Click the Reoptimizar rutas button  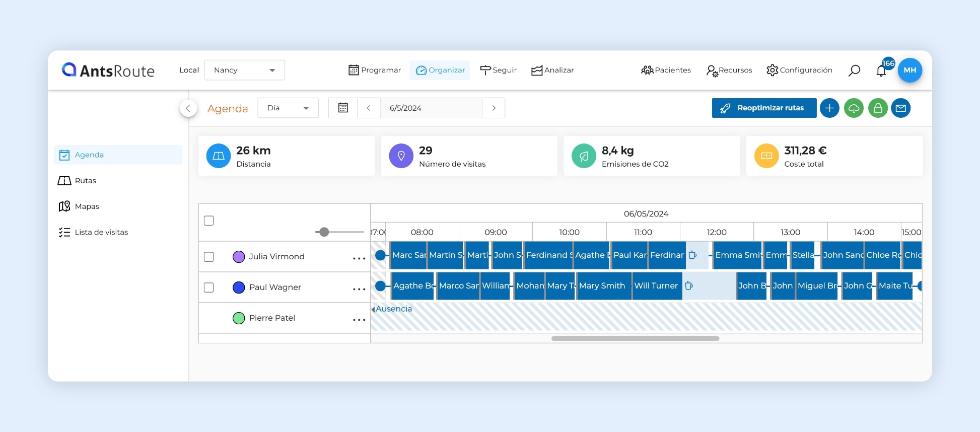pos(763,108)
